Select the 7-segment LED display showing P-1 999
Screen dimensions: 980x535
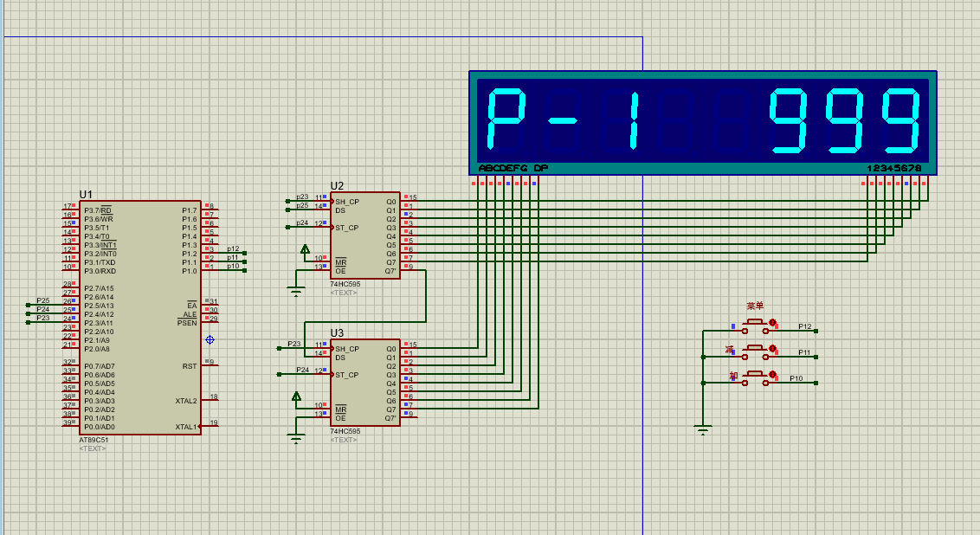[702, 123]
